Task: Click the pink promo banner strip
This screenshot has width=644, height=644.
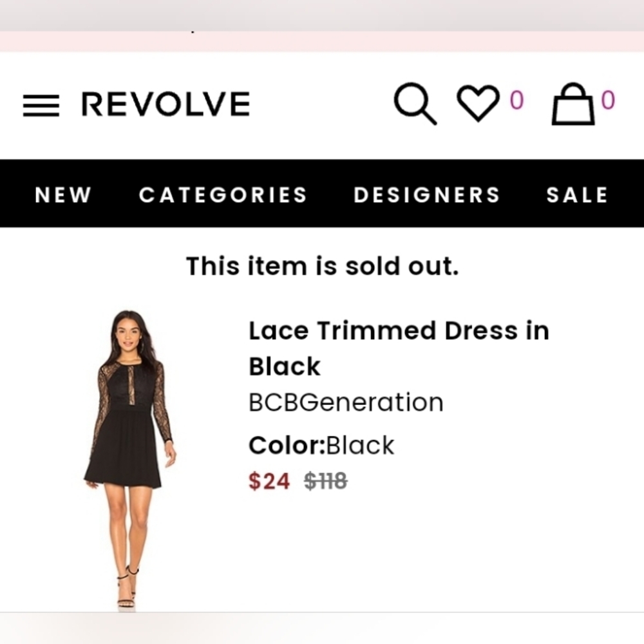Action: point(322,41)
